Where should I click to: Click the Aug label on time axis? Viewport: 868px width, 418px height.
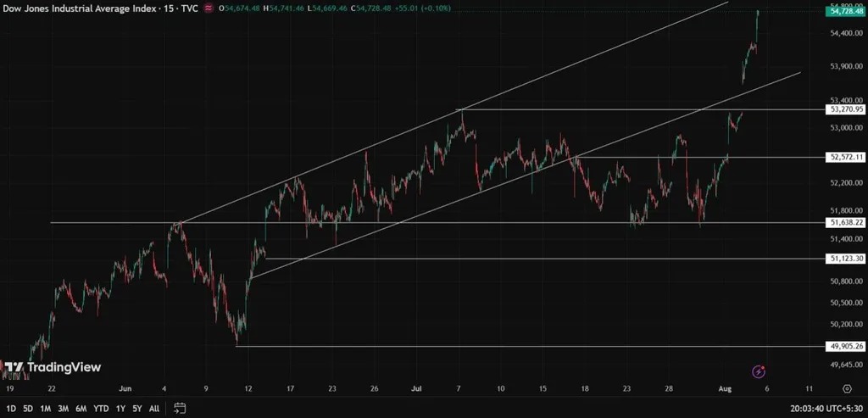[x=725, y=388]
